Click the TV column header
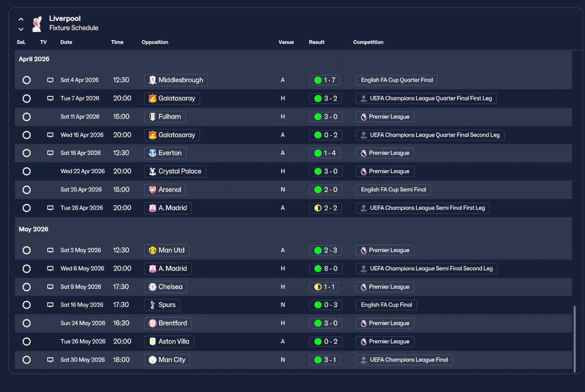 point(43,42)
